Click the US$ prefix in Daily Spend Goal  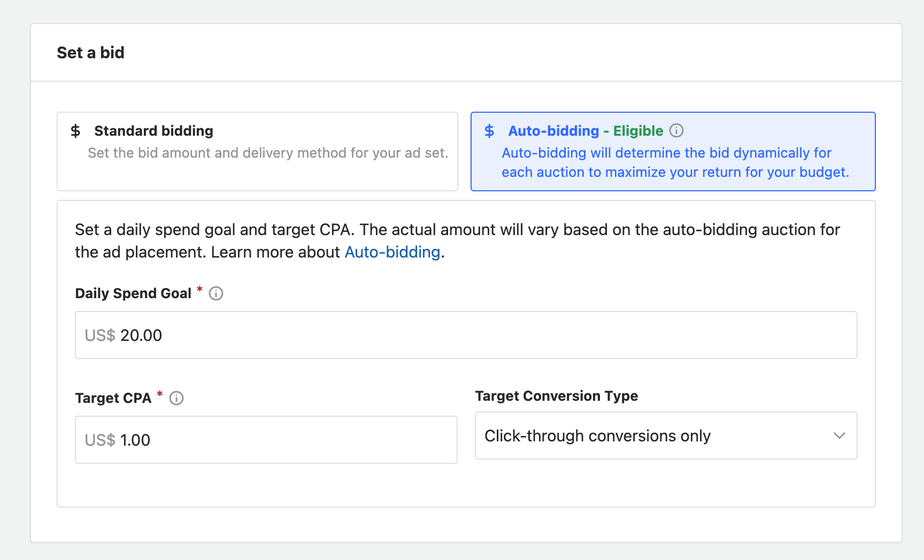point(100,335)
